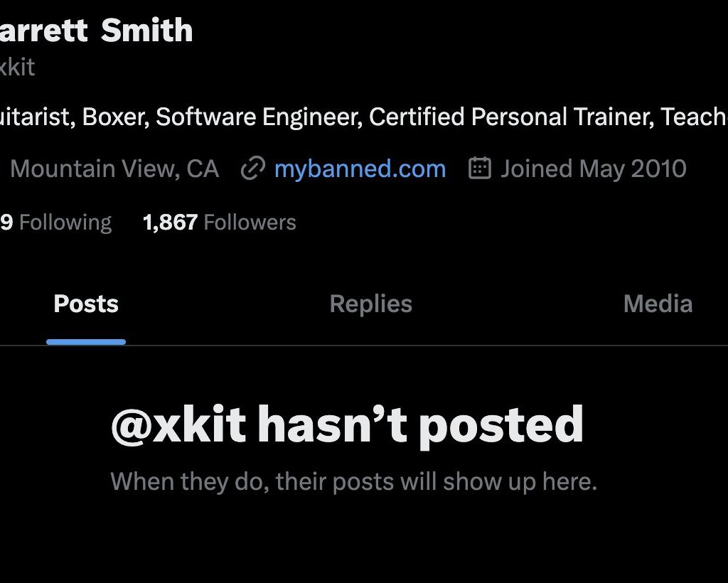Click the chain link icon beside mybanned.com
The width and height of the screenshot is (728, 583).
click(252, 169)
